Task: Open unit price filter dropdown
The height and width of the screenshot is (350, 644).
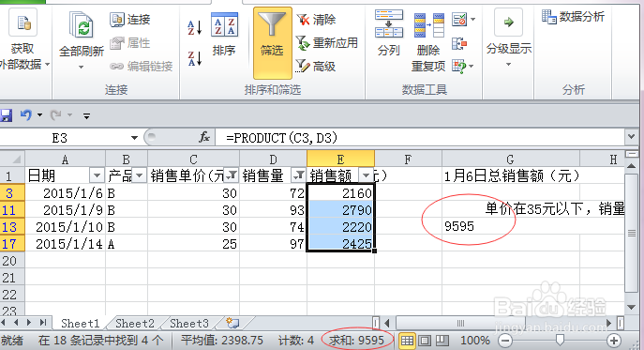Action: pyautogui.click(x=232, y=175)
